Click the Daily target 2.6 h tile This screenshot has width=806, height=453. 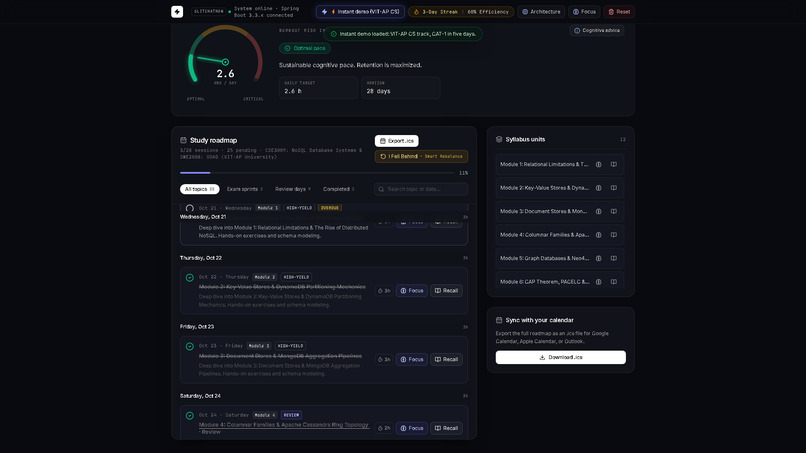pyautogui.click(x=318, y=87)
